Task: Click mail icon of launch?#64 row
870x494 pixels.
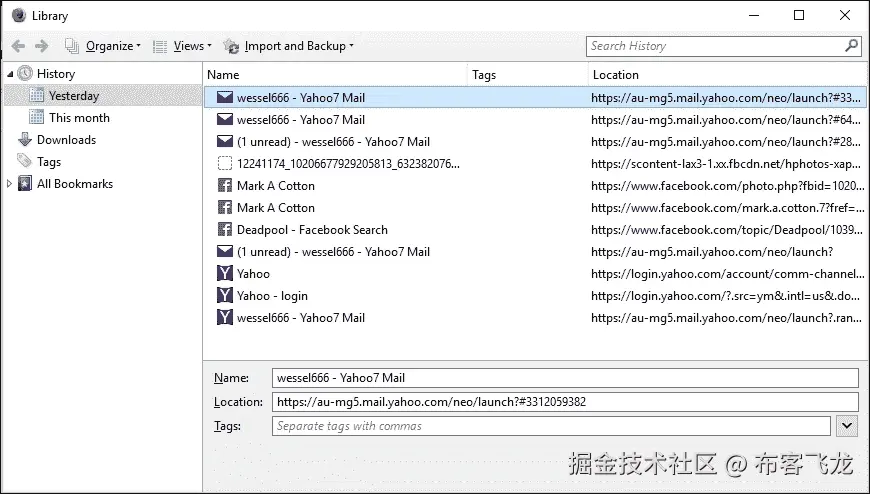Action: (225, 119)
